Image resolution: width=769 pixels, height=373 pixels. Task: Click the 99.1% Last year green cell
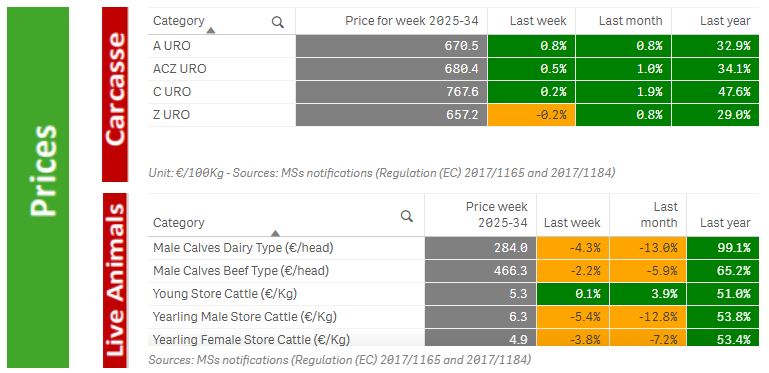[723, 248]
